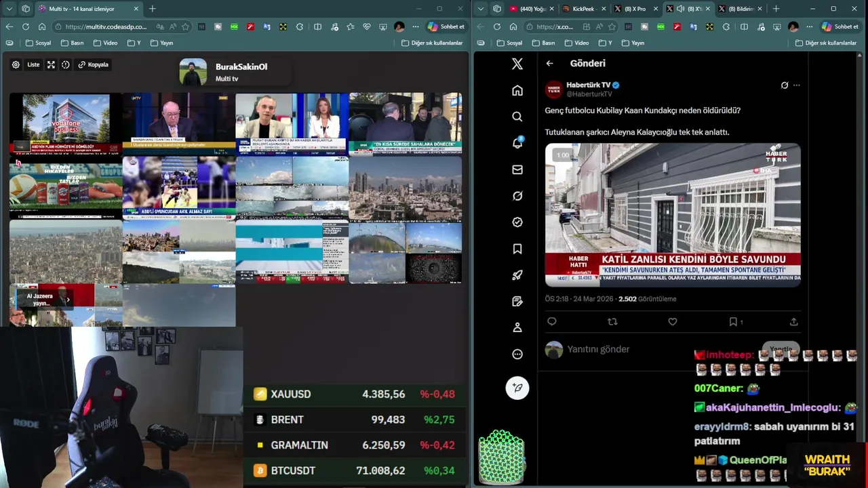This screenshot has height=488, width=868.
Task: Open split screen icon in Multi tv window
Action: [x=317, y=26]
